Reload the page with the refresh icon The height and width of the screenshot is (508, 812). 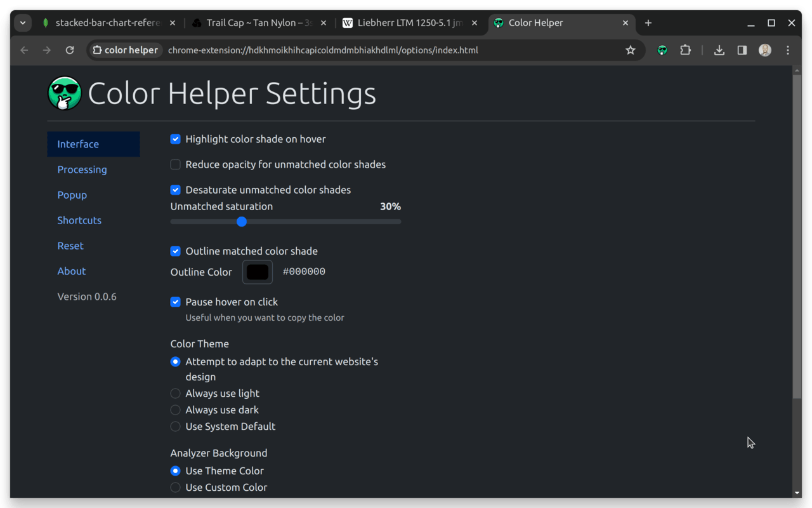tap(70, 50)
